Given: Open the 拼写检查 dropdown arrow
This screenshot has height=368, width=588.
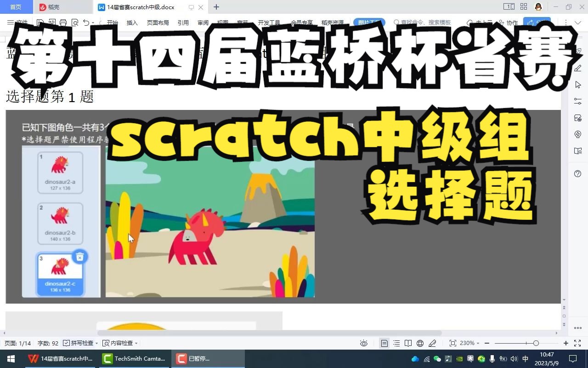Looking at the screenshot, I should (x=97, y=343).
